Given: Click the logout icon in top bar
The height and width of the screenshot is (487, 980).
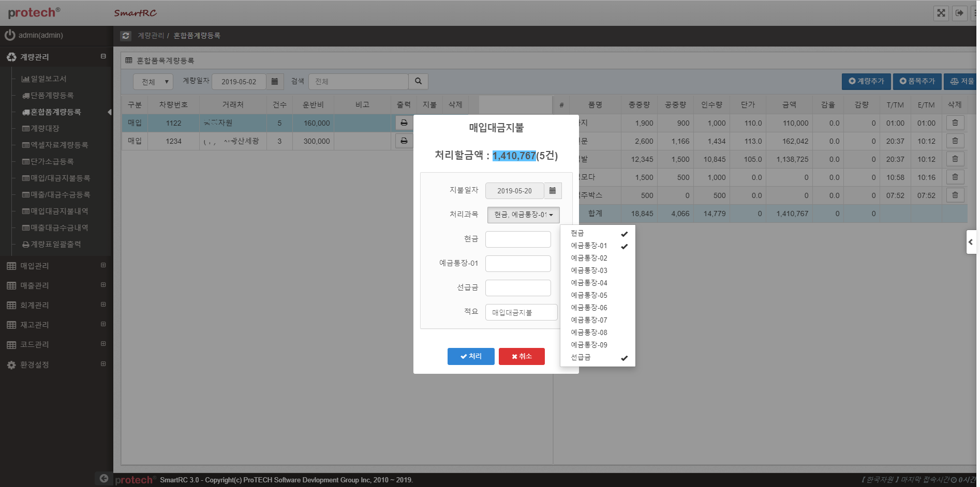Looking at the screenshot, I should (959, 13).
